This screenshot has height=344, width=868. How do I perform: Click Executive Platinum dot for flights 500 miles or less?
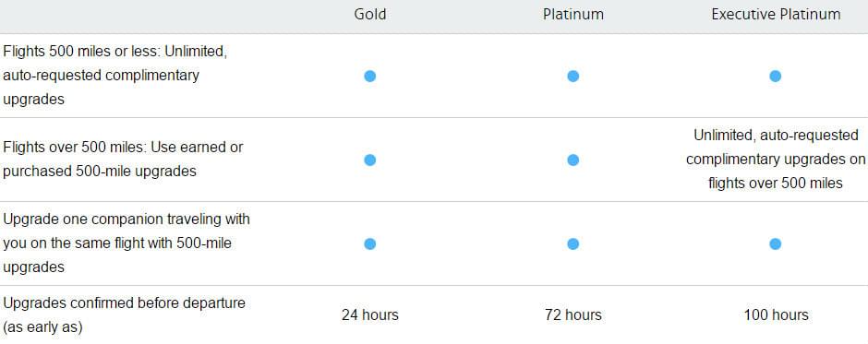775,76
